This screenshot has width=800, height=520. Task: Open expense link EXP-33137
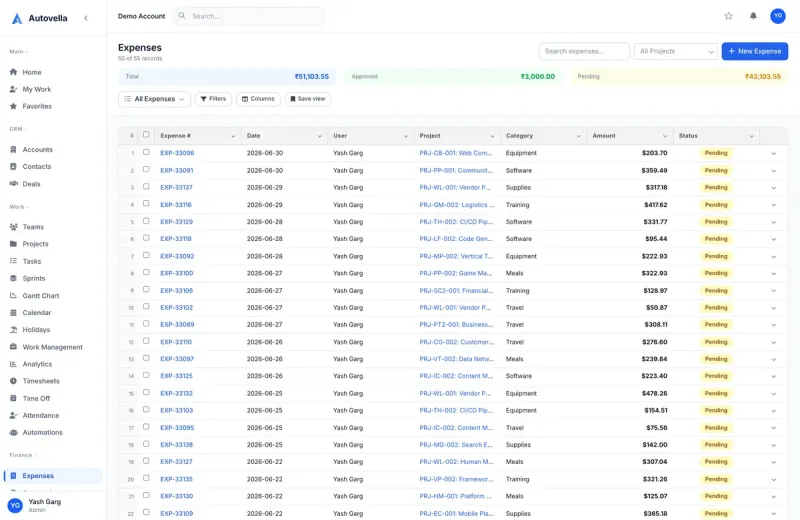click(x=177, y=187)
